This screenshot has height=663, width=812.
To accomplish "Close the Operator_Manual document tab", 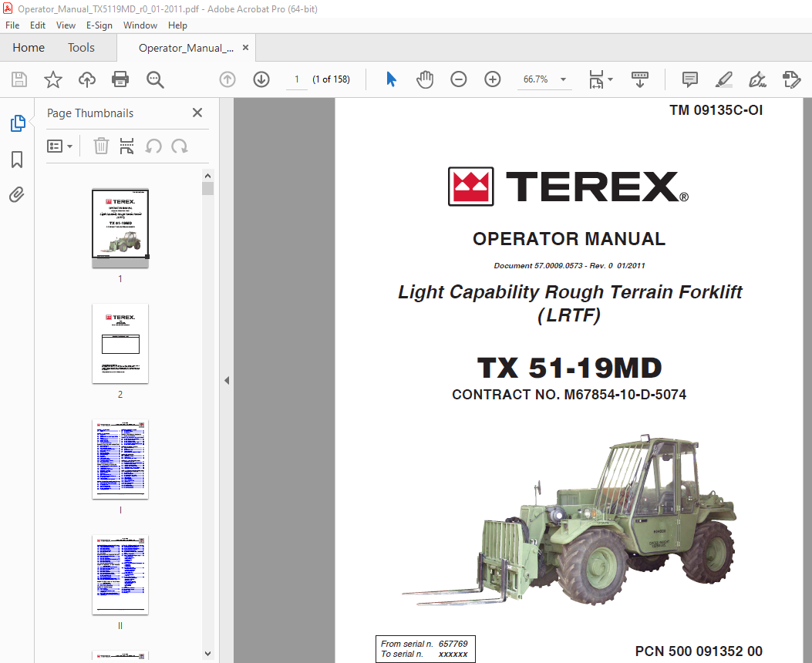I will point(245,48).
